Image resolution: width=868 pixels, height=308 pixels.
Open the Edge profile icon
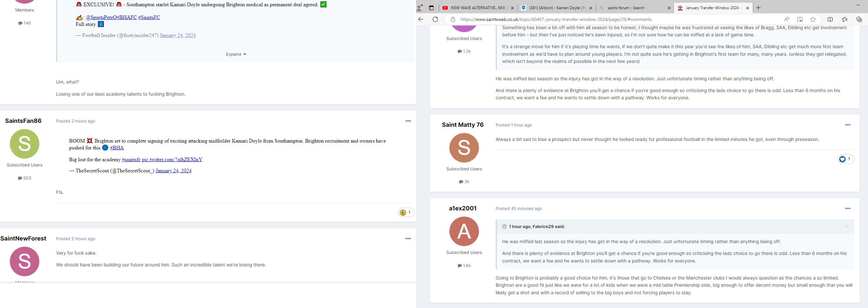coord(420,8)
